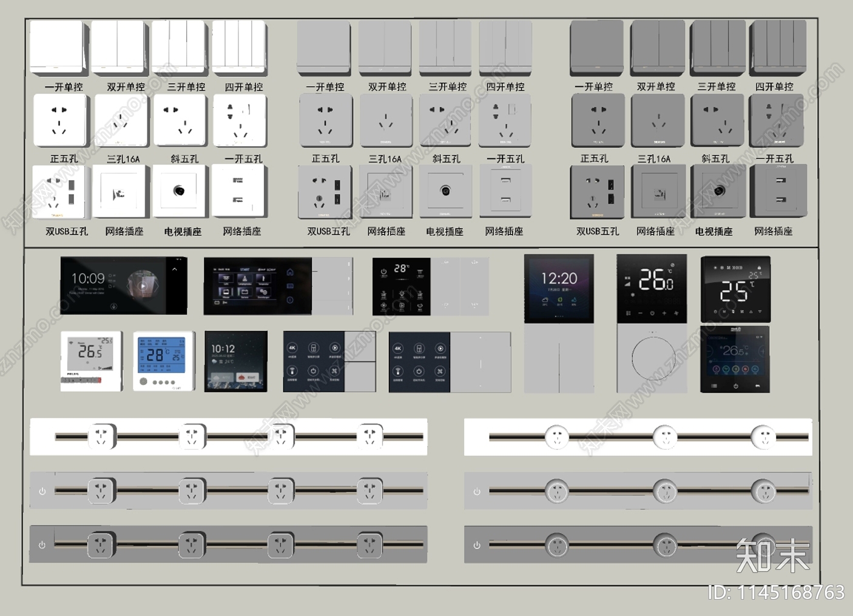Click first round socket on white power track
The height and width of the screenshot is (616, 853).
tap(557, 437)
